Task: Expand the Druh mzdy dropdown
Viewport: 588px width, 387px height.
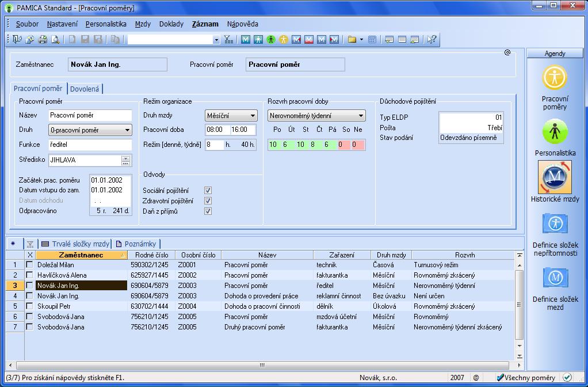Action: pyautogui.click(x=252, y=116)
